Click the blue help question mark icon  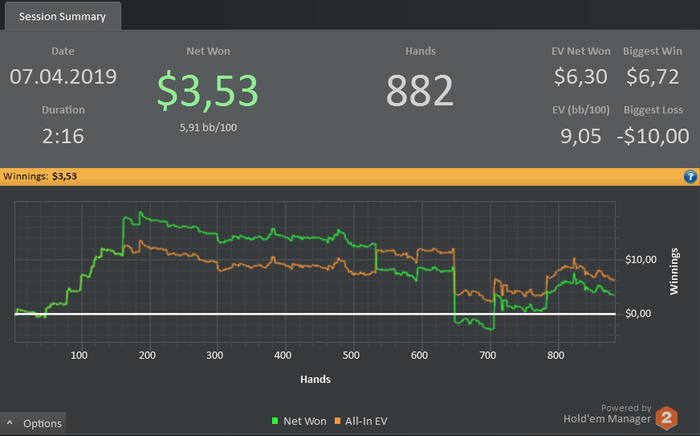690,177
